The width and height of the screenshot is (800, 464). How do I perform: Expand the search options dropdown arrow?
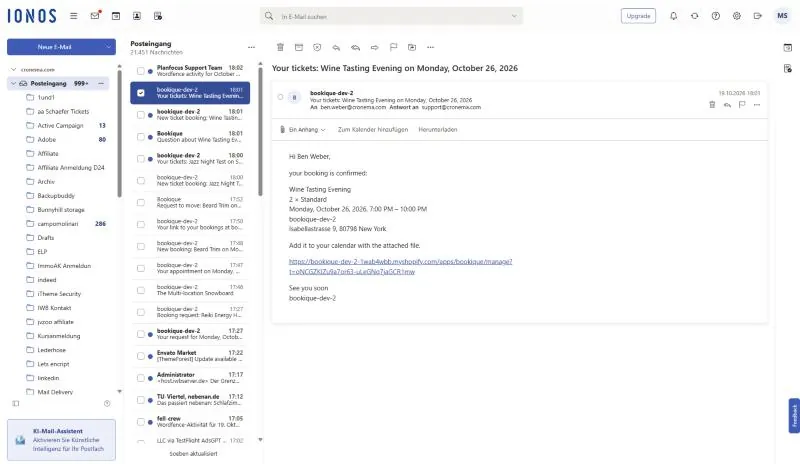(x=514, y=16)
